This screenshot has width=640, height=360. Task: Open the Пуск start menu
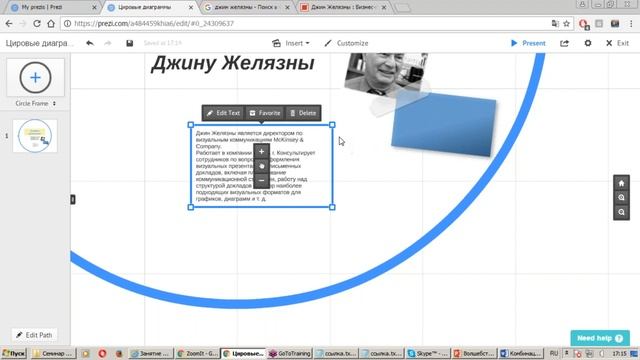13,353
